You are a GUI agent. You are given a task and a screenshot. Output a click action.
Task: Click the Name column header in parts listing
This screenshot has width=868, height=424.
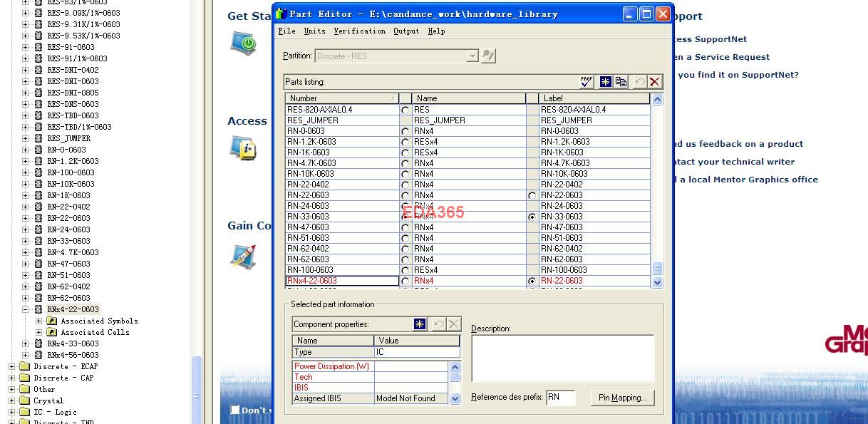[469, 98]
